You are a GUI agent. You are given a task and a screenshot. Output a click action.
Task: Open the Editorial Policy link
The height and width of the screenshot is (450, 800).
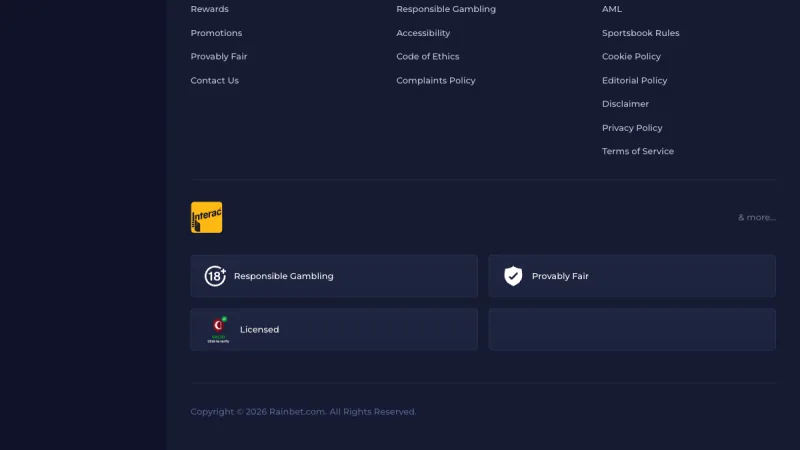(x=634, y=80)
